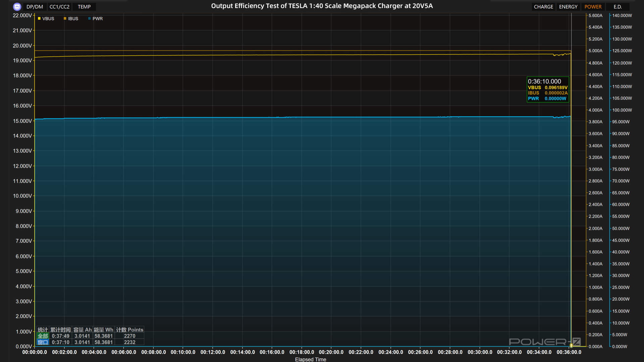Click the 能量 Wh column header
This screenshot has height=362, width=644.
pos(104,330)
